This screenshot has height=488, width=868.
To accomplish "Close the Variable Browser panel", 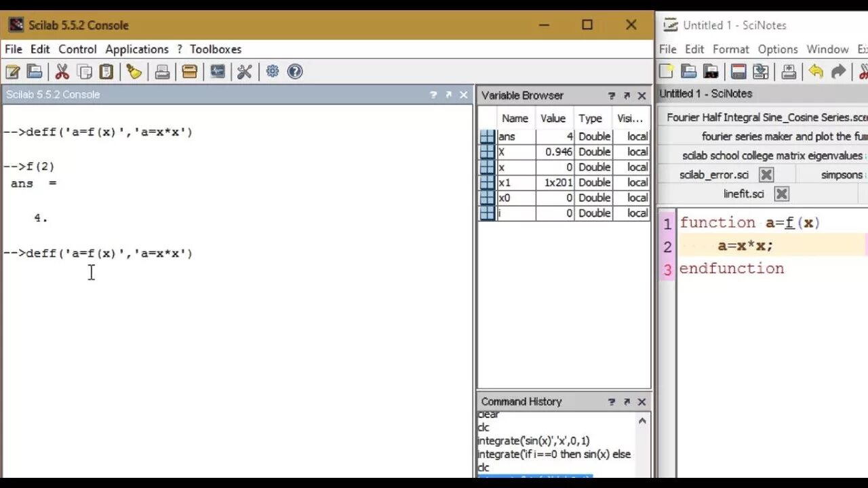I will pyautogui.click(x=642, y=96).
